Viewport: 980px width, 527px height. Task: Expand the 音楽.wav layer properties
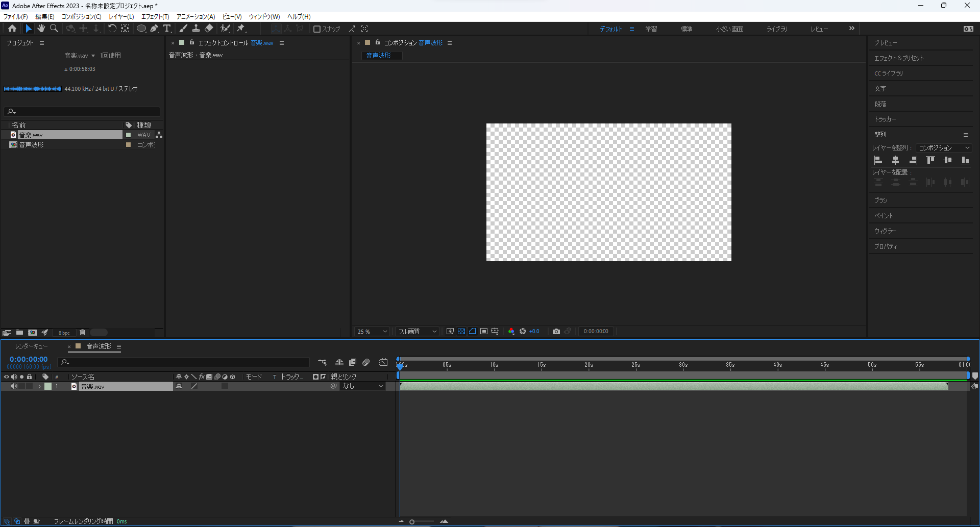pos(39,386)
